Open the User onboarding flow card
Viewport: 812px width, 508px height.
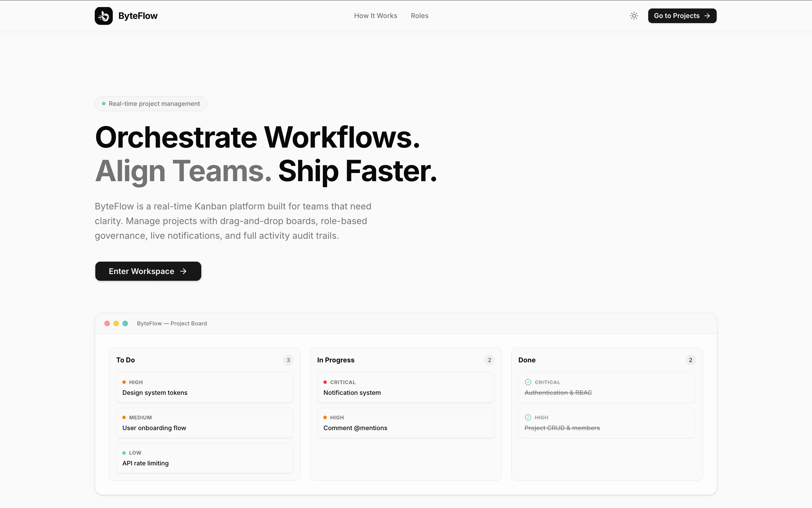205,423
